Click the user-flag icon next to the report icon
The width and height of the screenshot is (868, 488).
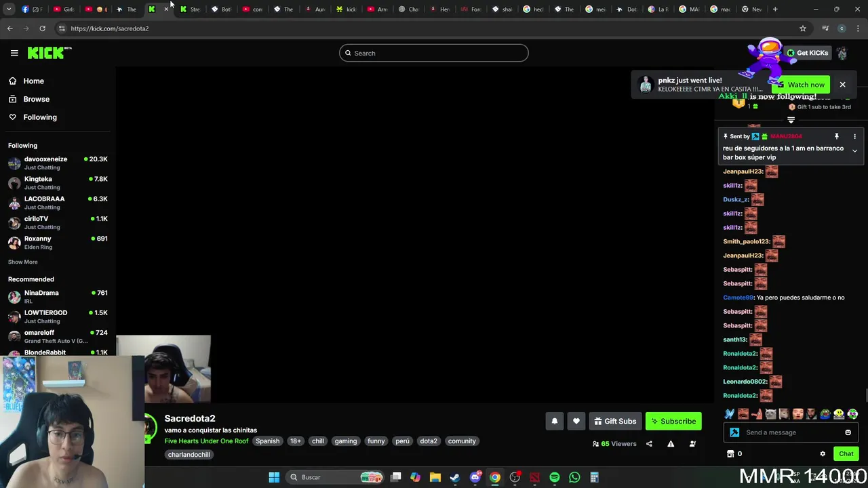[x=692, y=444]
